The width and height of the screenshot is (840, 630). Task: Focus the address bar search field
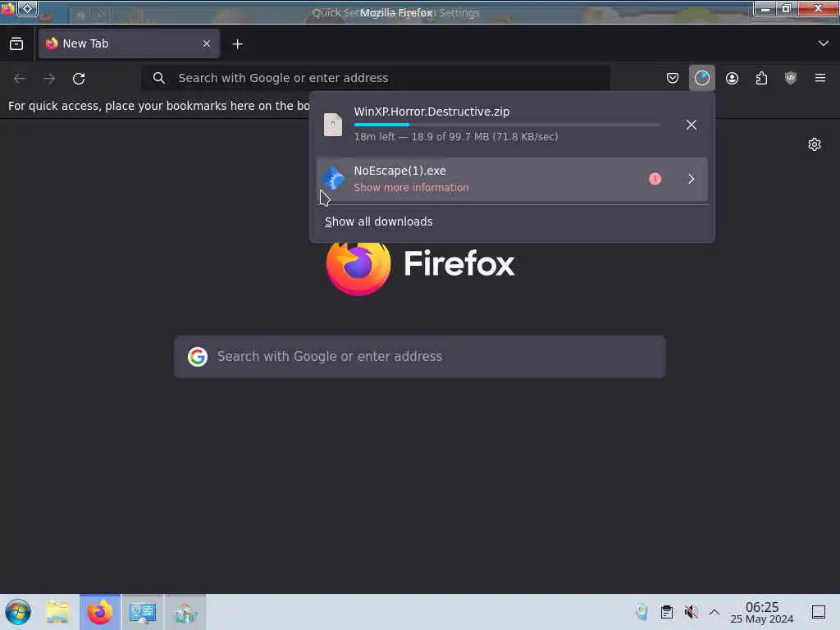point(376,78)
